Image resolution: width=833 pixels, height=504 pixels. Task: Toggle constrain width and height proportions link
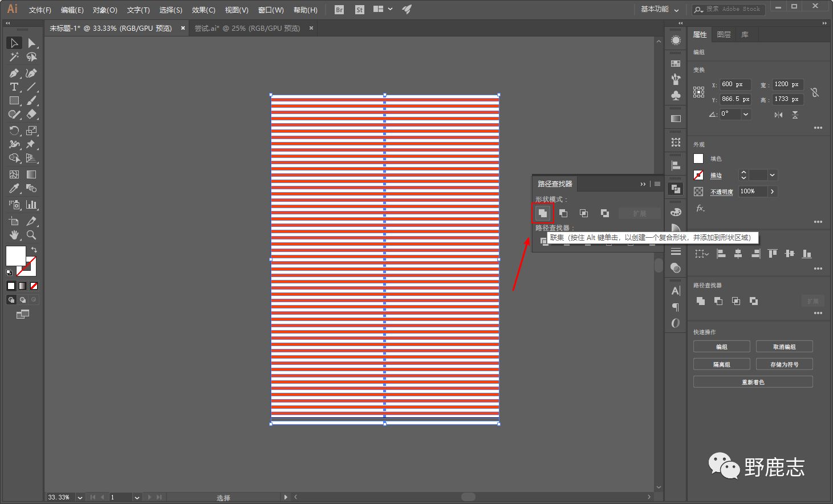[x=815, y=92]
